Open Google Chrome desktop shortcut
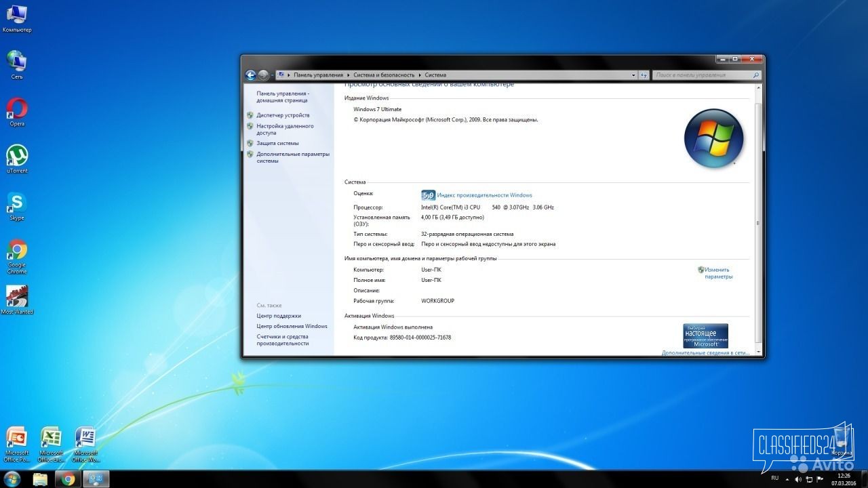Viewport: 868px width, 488px height. [x=17, y=256]
